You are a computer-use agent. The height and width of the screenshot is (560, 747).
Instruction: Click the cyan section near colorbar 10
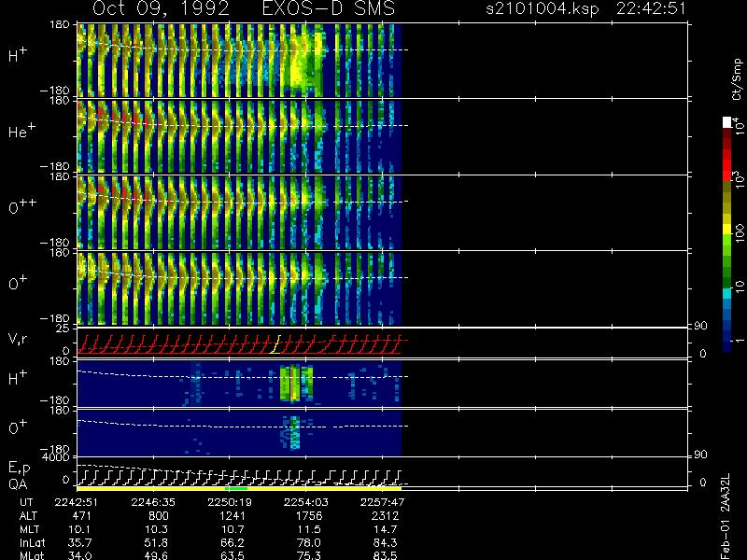pos(727,293)
